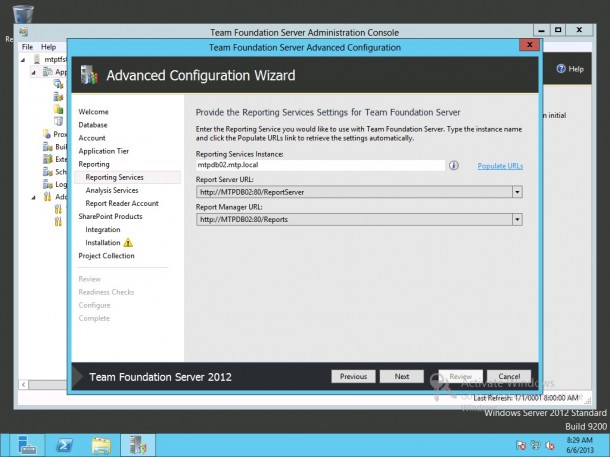
Task: Collapse the mtptfs server tree node
Action: point(23,60)
